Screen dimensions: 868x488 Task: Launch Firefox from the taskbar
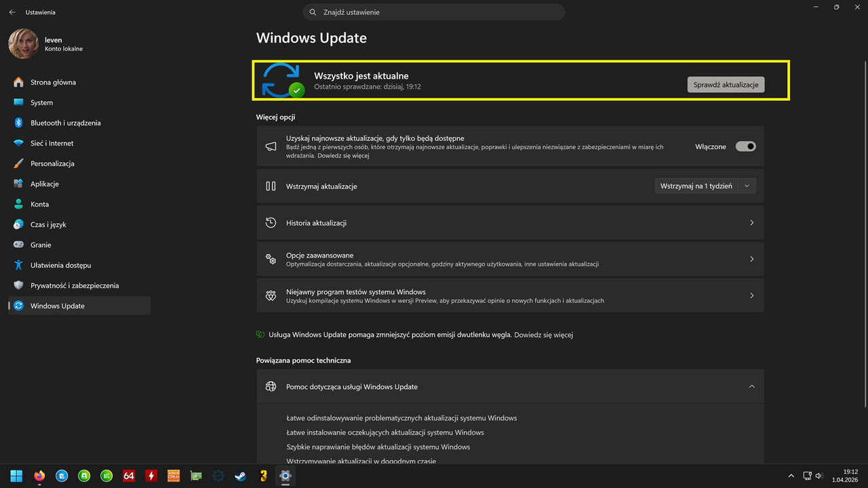39,476
